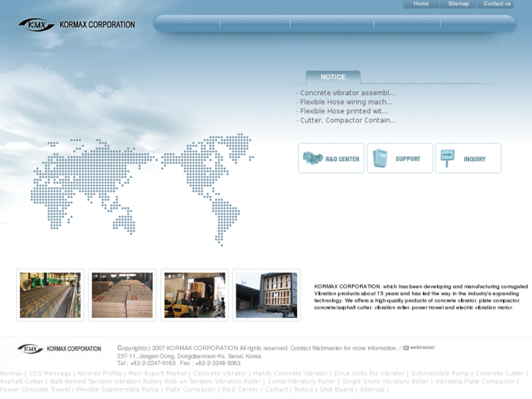
Task: Open 'Single Drum Vibratory Roller' footer link
Action: click(386, 381)
